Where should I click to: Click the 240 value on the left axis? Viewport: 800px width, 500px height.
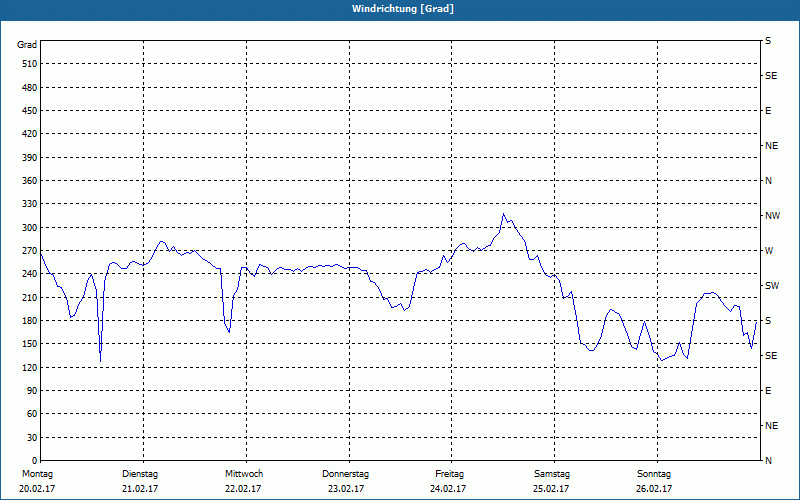[x=30, y=273]
